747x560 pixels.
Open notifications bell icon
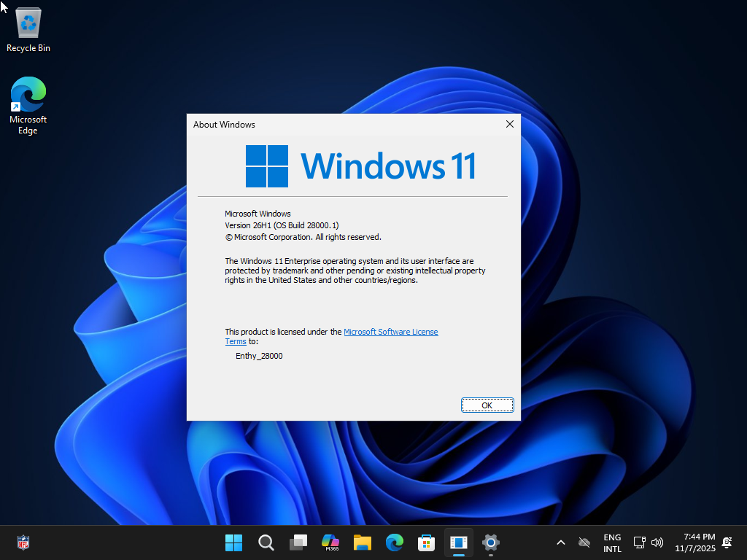click(727, 542)
